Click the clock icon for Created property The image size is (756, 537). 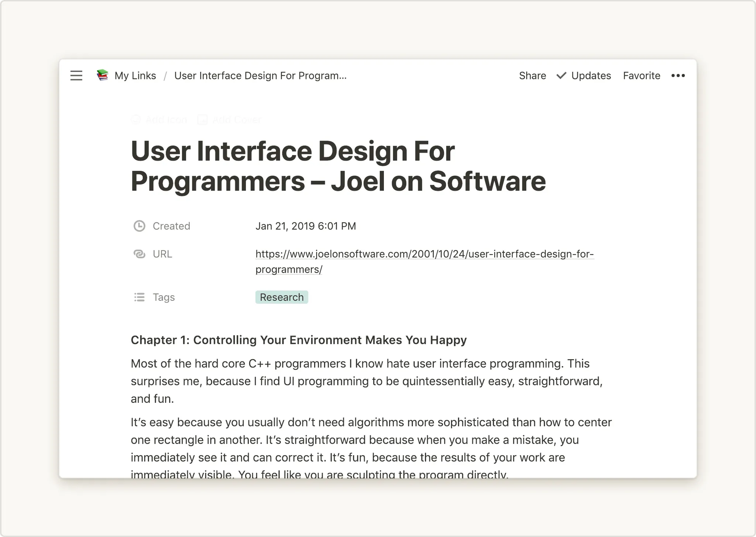point(139,226)
